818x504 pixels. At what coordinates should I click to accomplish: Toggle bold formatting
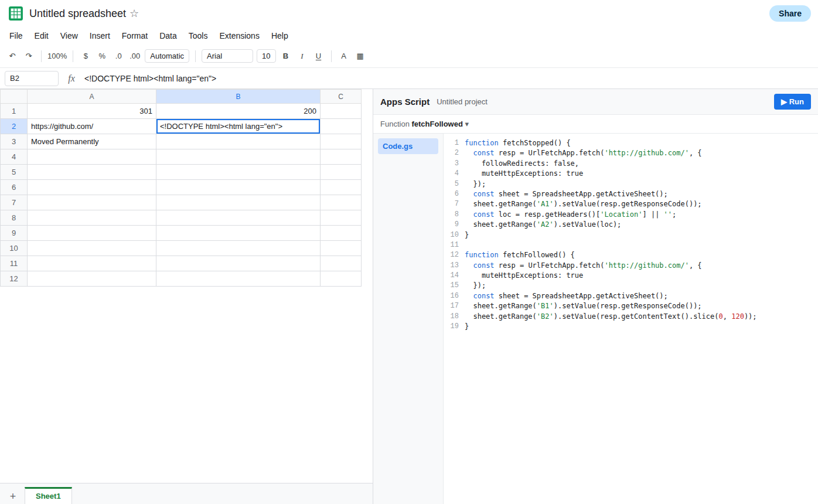(x=286, y=56)
